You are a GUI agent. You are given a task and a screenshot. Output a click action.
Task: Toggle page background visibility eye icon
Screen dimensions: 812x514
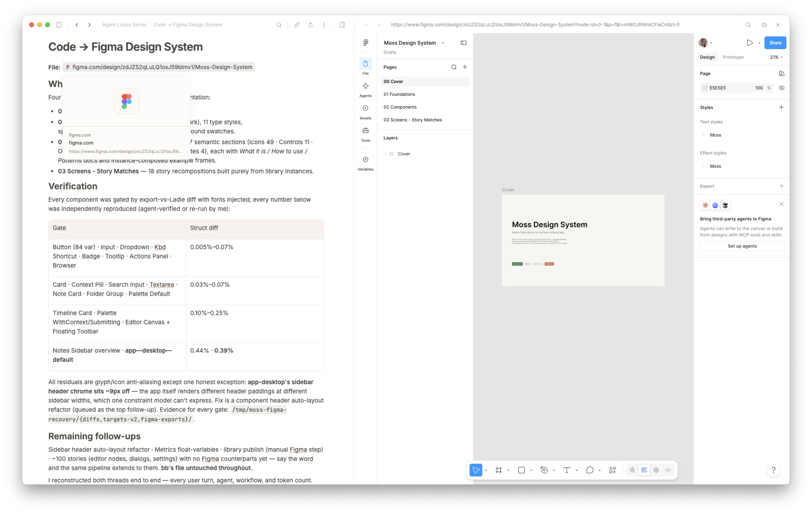[781, 88]
